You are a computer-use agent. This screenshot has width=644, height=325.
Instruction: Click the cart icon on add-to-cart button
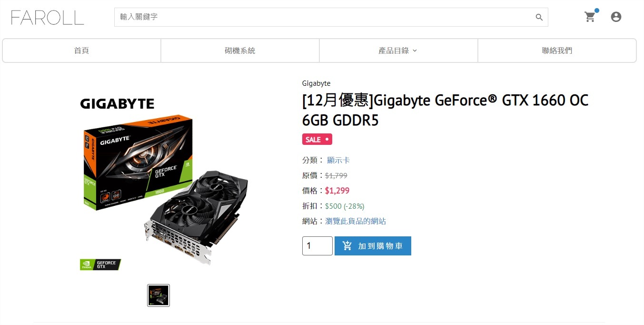tap(347, 246)
